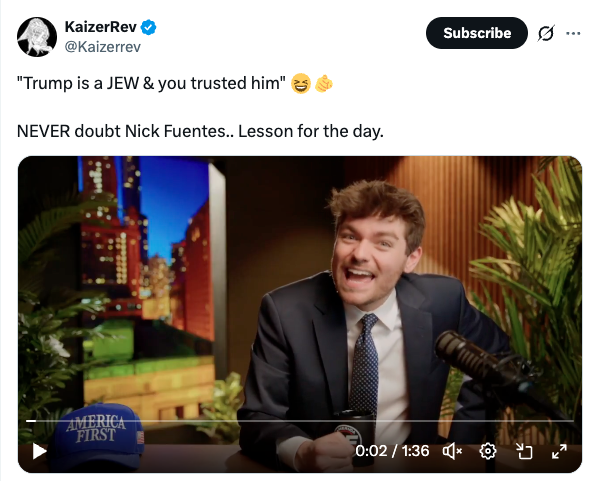Open video settings gear icon
This screenshot has height=481, width=595.
tap(488, 451)
